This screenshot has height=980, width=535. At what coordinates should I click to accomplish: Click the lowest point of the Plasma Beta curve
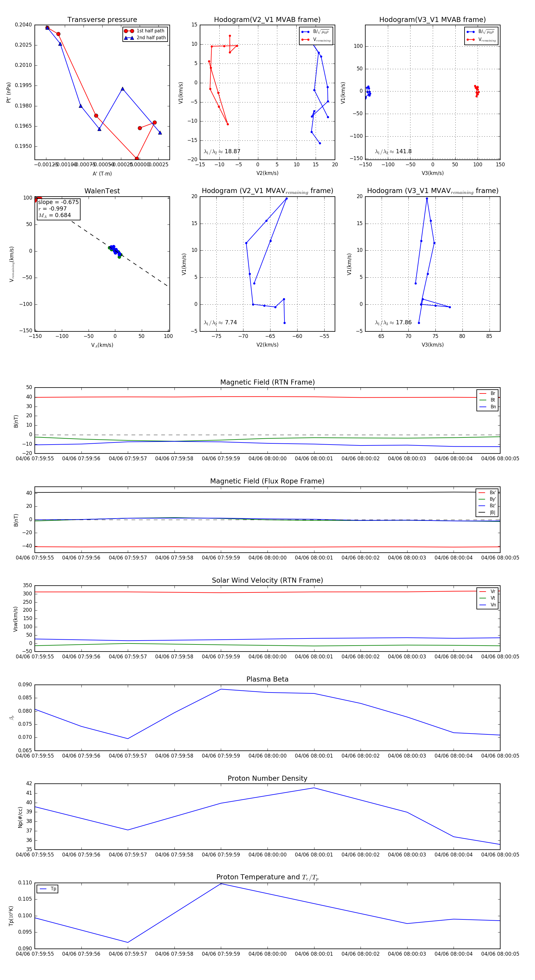click(x=128, y=739)
